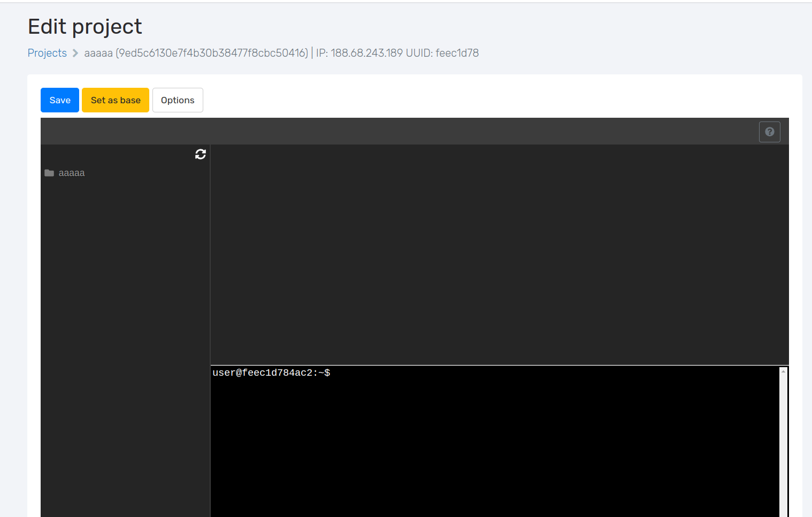
Task: Select the breadcrumb chevron after Projects
Action: [75, 53]
